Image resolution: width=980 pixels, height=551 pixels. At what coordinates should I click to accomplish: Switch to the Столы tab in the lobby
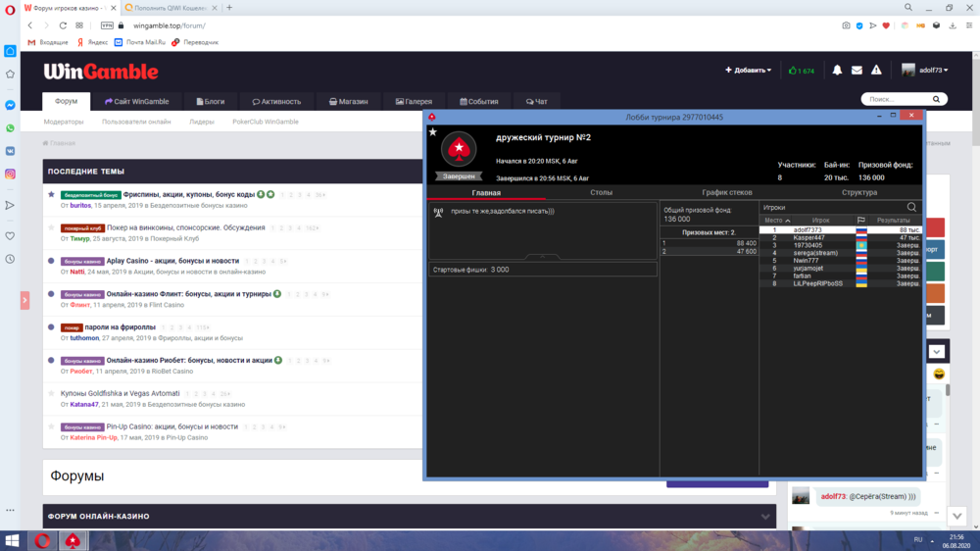point(601,193)
